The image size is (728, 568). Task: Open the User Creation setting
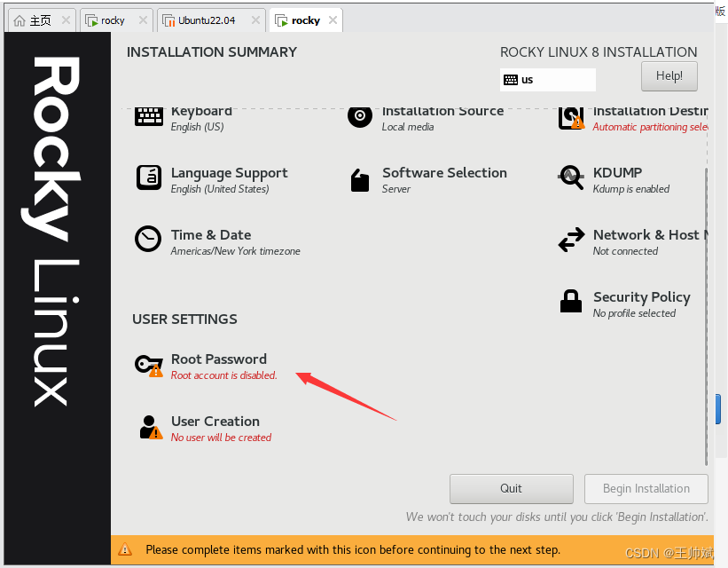203,428
